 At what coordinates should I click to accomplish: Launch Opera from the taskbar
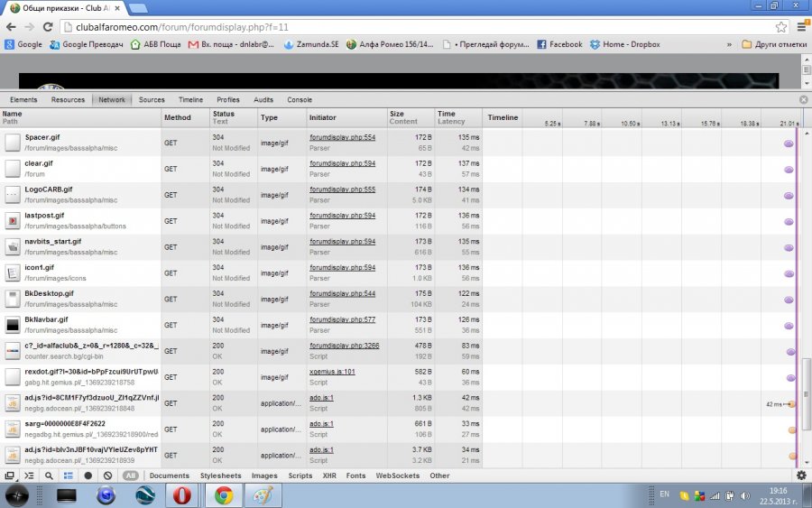pyautogui.click(x=183, y=494)
